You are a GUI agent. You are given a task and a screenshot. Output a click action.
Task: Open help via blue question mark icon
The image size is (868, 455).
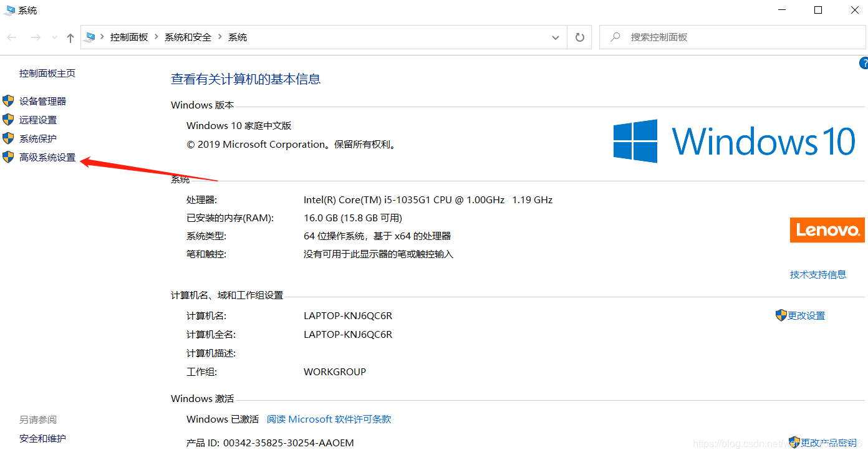click(864, 63)
